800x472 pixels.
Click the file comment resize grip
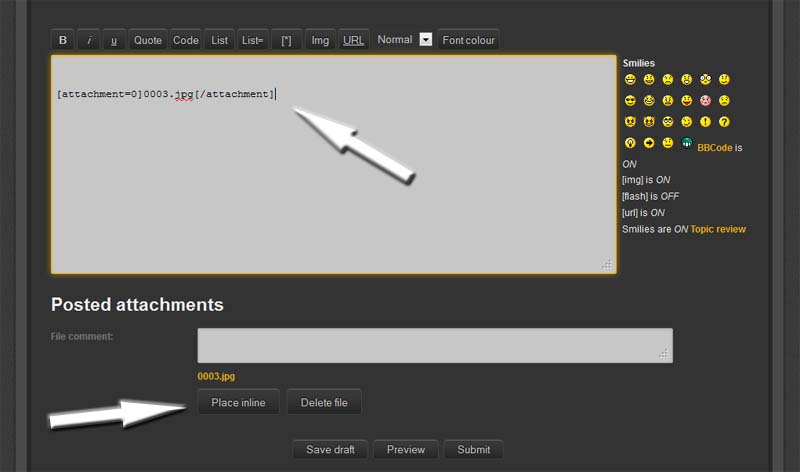(663, 354)
